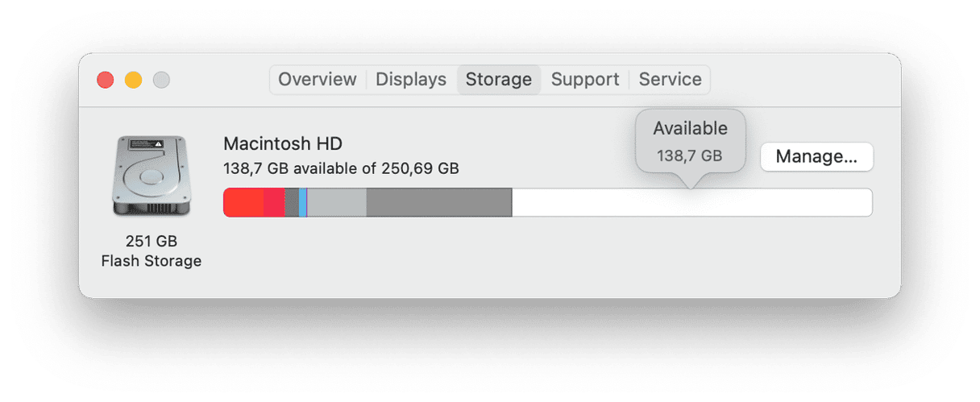
Task: Click the small dark gray segment before blue
Action: [292, 202]
